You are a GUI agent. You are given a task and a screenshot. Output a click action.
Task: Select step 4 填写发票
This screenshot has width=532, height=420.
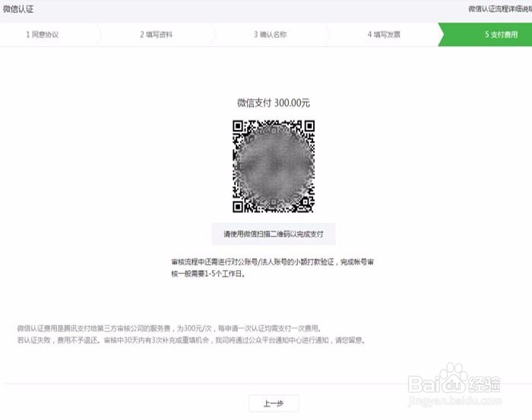[x=384, y=35]
